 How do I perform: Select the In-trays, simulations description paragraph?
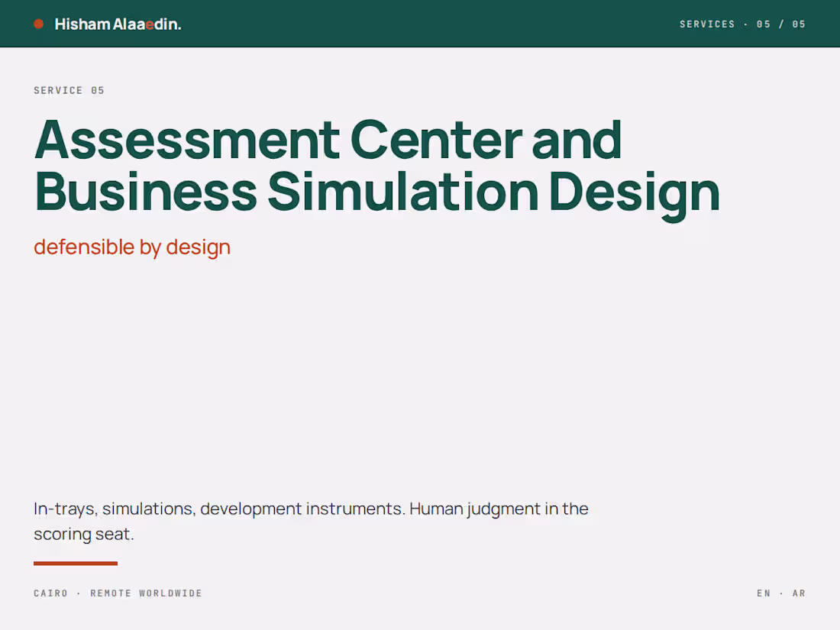click(x=311, y=522)
